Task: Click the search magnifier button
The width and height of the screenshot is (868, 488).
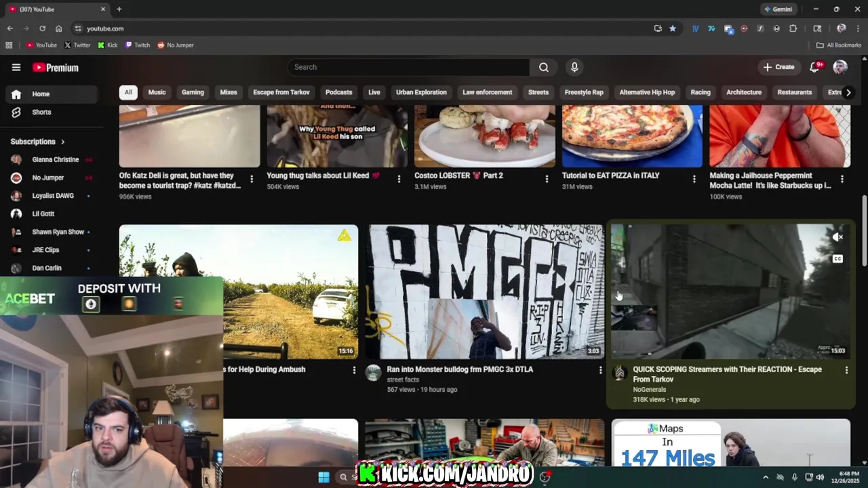Action: tap(544, 67)
